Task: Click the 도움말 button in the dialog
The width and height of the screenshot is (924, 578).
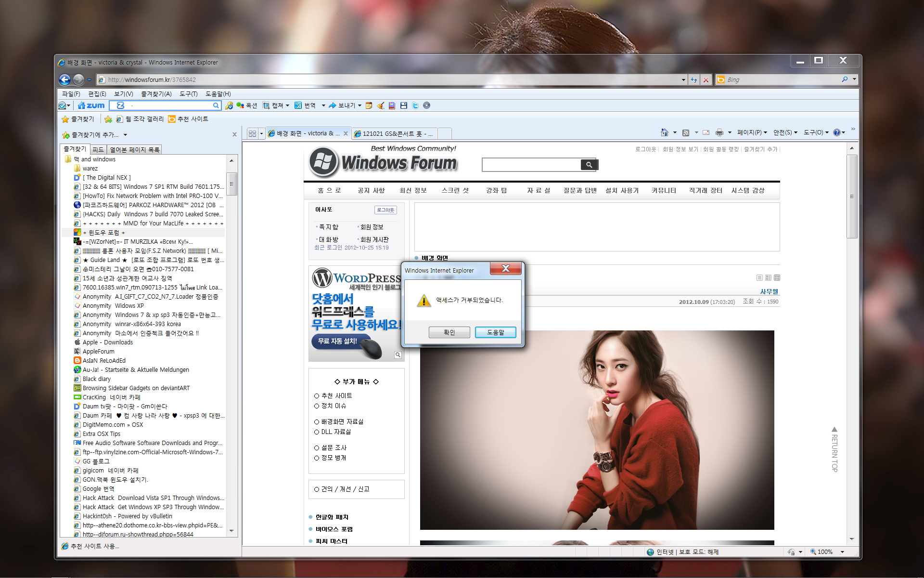Action: click(x=495, y=332)
